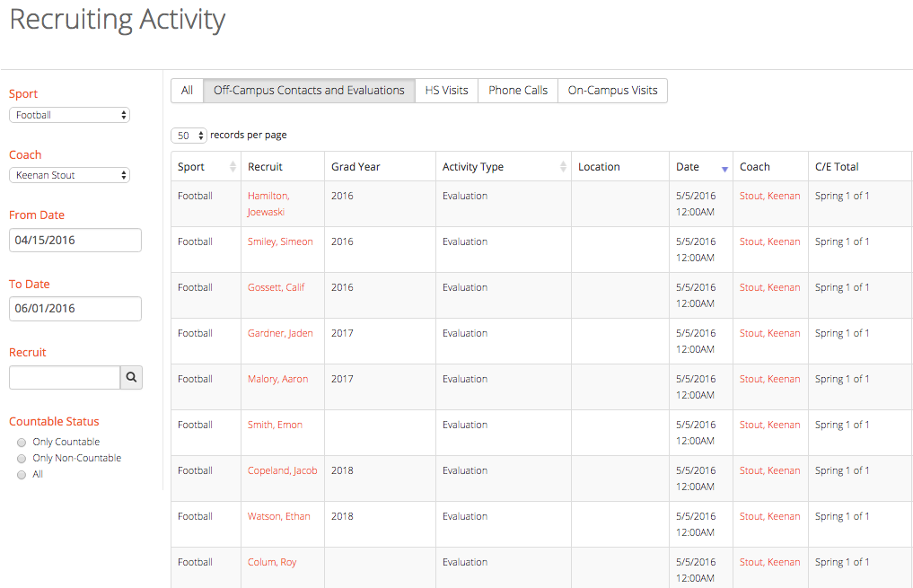Click grad year 2016 in Hamilton row

click(x=342, y=197)
